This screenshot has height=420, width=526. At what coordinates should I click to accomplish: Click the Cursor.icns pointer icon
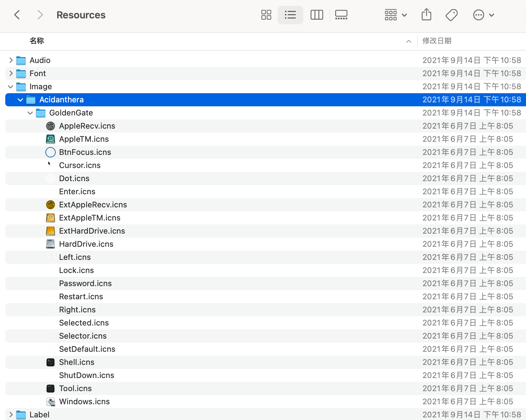pyautogui.click(x=49, y=163)
